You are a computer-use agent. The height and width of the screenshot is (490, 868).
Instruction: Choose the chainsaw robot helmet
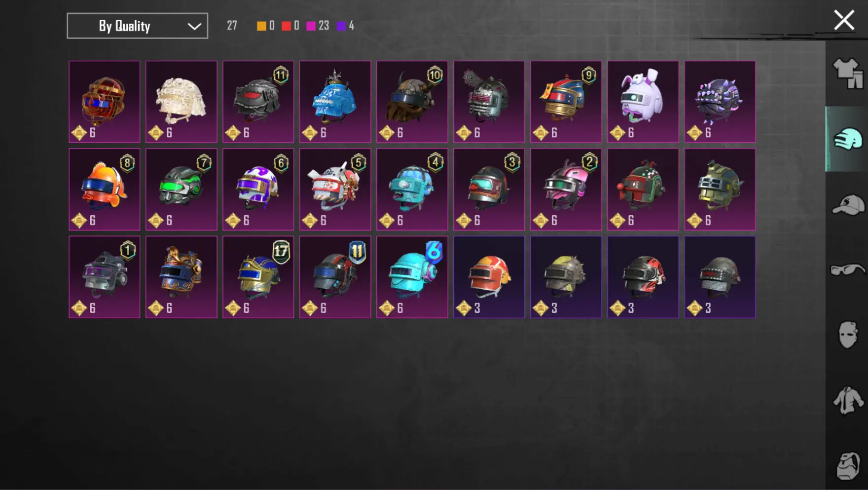489,102
